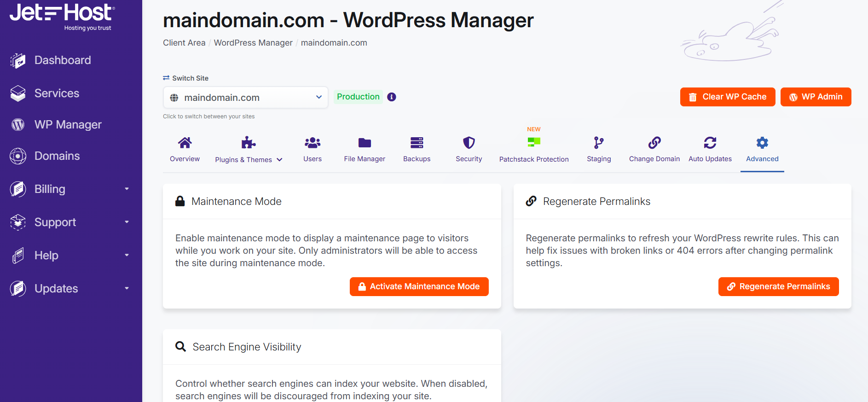Expand the Billing submenu arrow
The width and height of the screenshot is (868, 402).
[127, 189]
